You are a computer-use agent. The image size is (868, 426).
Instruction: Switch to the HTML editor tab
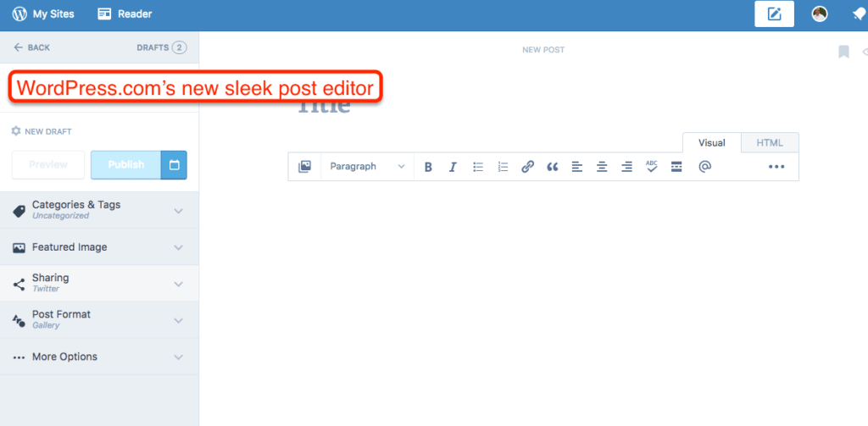(770, 143)
